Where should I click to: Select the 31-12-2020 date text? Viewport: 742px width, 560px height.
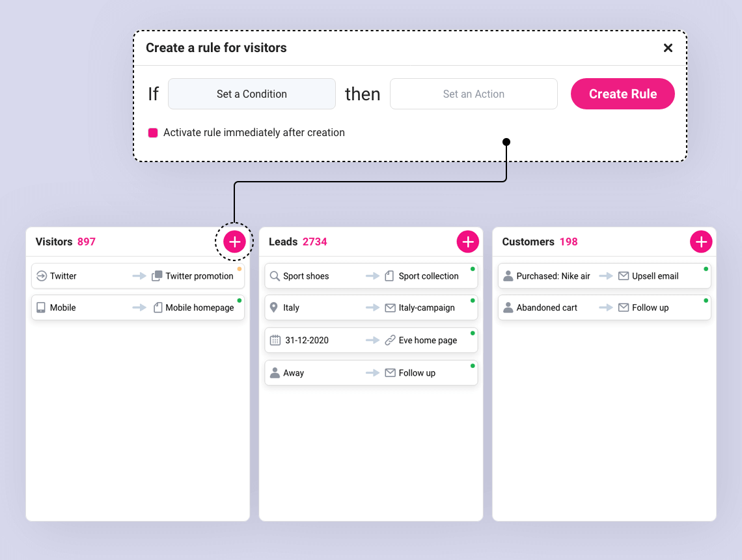click(x=307, y=340)
